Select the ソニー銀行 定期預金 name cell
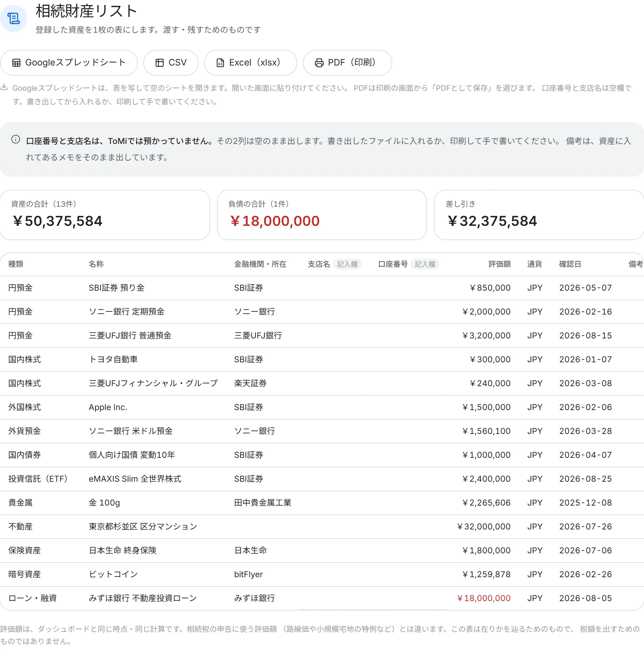This screenshot has width=644, height=670. pos(127,312)
